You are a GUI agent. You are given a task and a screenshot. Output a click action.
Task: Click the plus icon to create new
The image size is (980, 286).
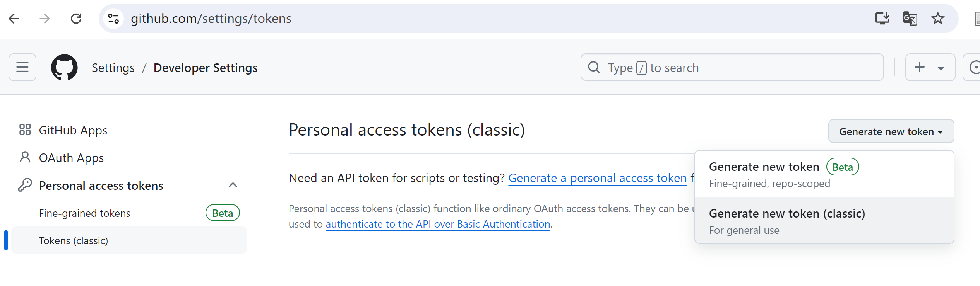point(920,67)
